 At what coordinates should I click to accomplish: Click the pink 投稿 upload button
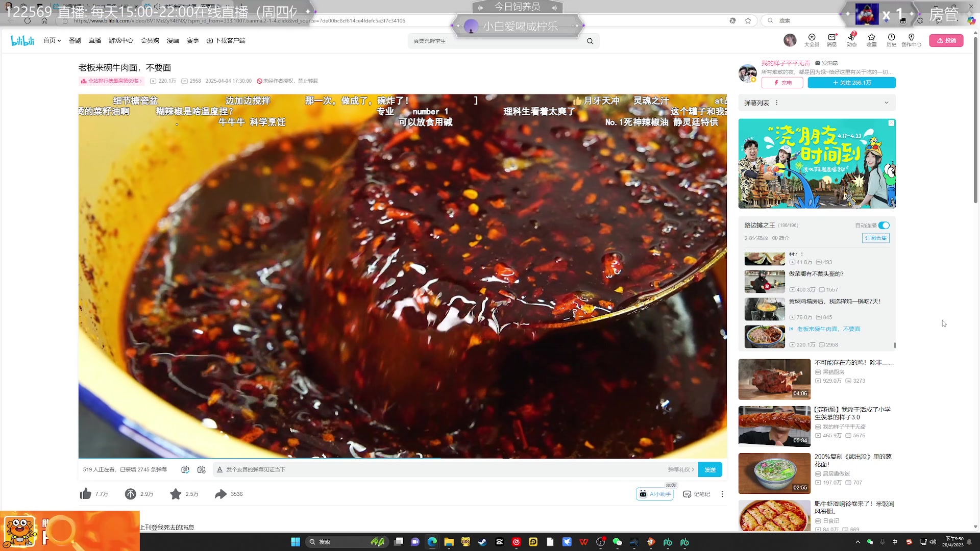point(946,40)
